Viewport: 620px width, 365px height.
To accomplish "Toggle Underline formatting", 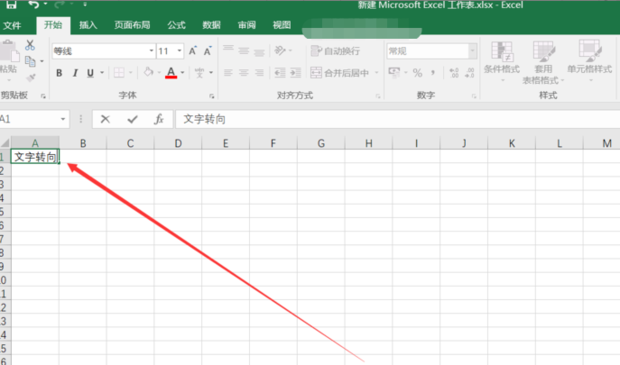I will 90,73.
